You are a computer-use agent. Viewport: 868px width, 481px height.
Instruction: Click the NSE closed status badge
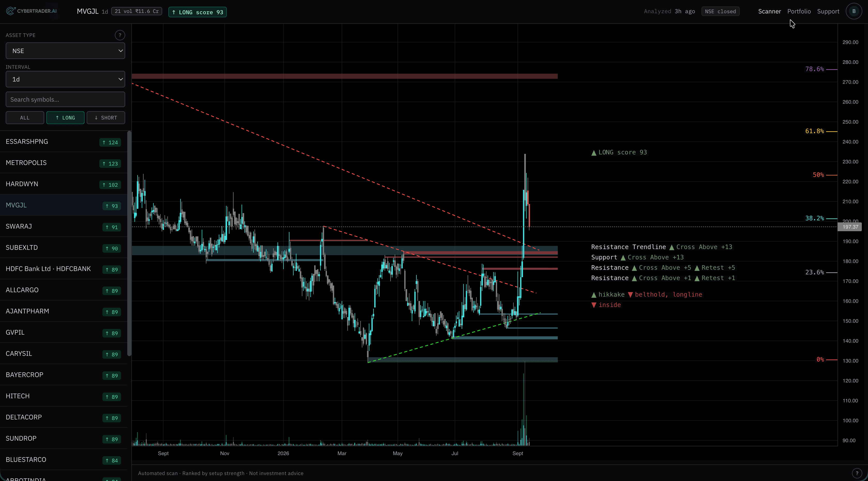pos(720,11)
